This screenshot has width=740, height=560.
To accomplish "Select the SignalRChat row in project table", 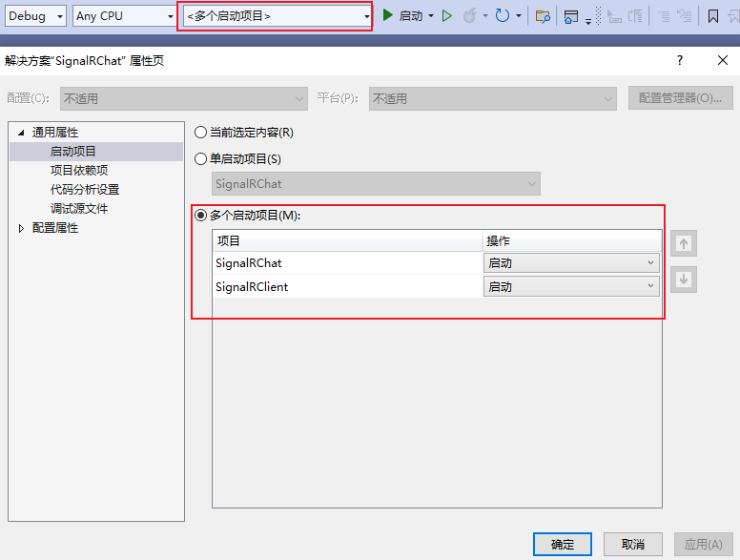I will [347, 263].
